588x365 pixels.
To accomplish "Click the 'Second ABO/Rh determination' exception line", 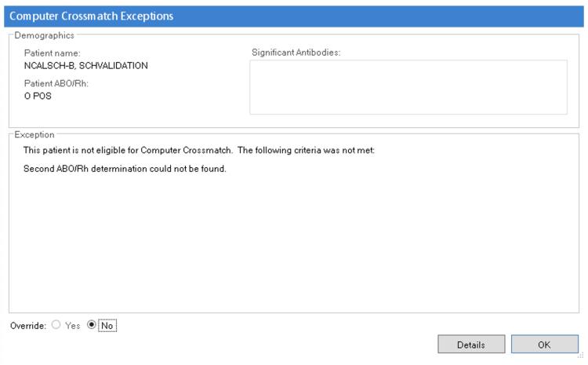I will click(125, 170).
